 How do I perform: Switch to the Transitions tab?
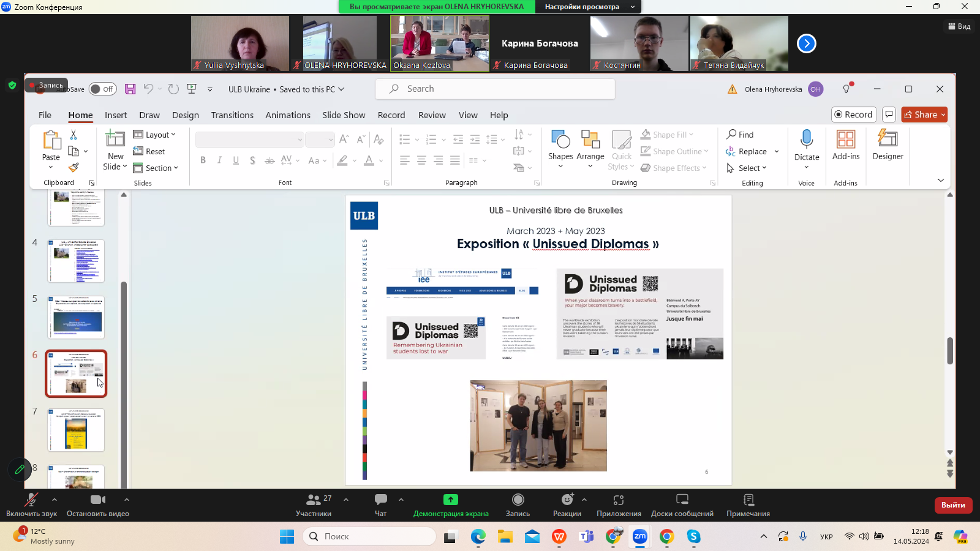[232, 115]
